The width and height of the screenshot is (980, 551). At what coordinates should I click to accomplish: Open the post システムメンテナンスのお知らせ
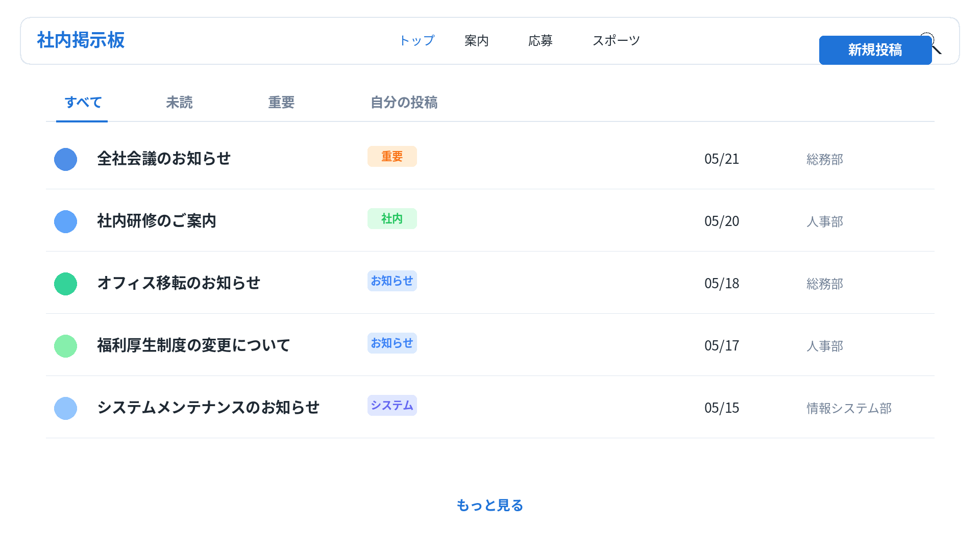tap(208, 408)
